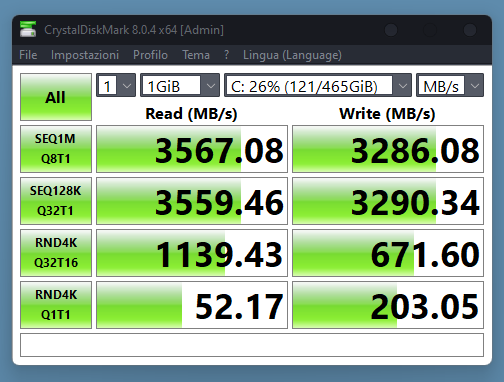The height and width of the screenshot is (382, 504).
Task: Expand the test count dropdown showing 1
Action: (116, 85)
